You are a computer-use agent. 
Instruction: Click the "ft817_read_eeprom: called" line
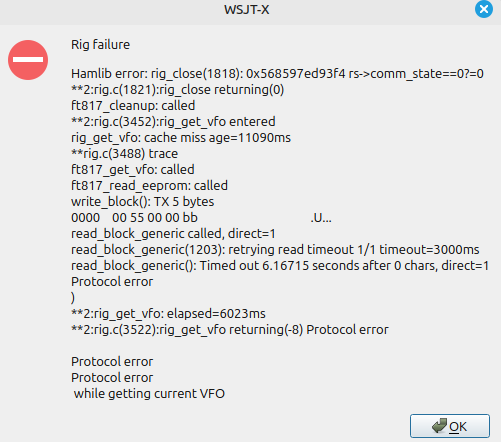coord(149,186)
